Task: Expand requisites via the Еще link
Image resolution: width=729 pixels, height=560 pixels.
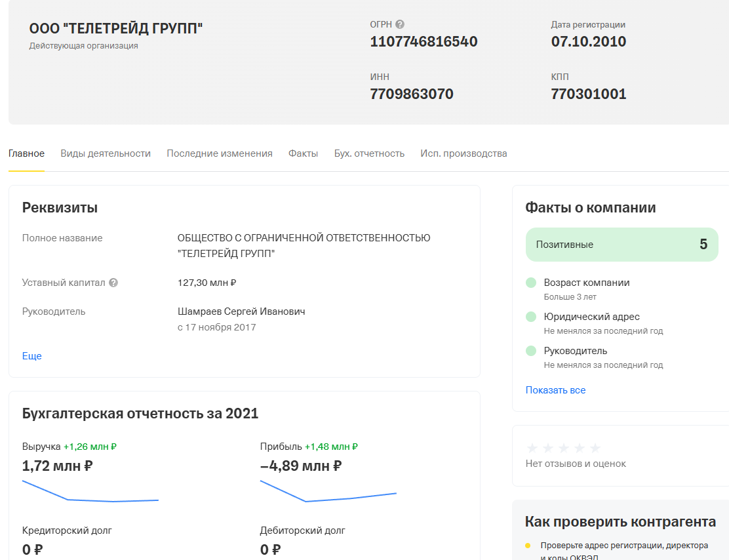Action: click(32, 356)
